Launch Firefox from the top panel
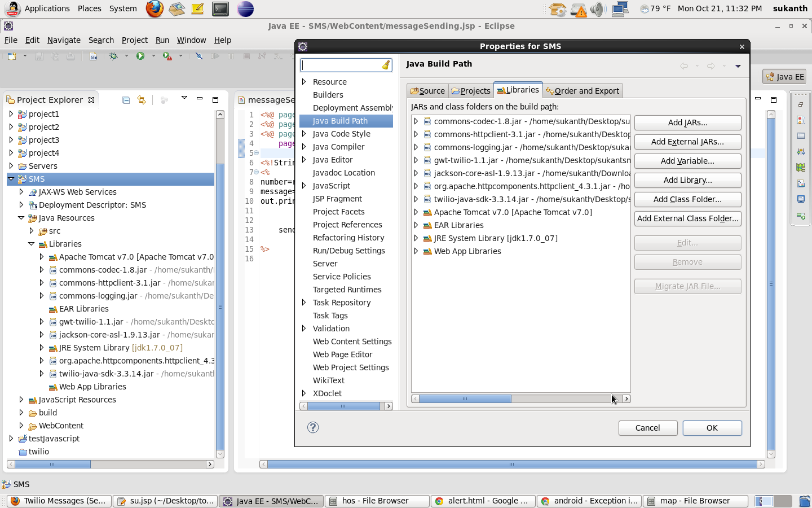This screenshot has width=812, height=508. [155, 8]
